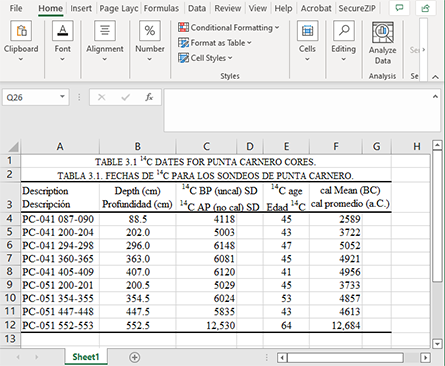The image size is (445, 366).
Task: Click previous sheet navigation arrow
Action: [18, 357]
